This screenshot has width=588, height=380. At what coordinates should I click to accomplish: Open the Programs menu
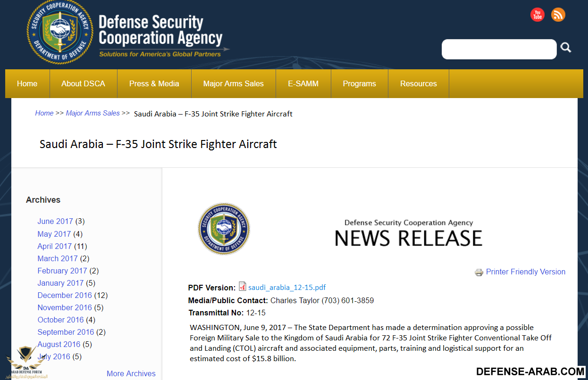360,84
